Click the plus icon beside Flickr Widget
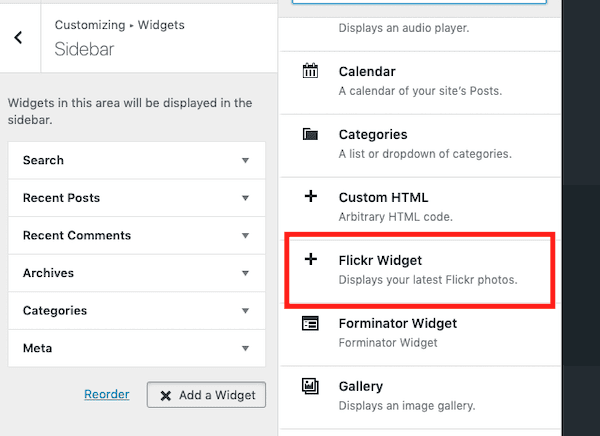 coord(310,259)
